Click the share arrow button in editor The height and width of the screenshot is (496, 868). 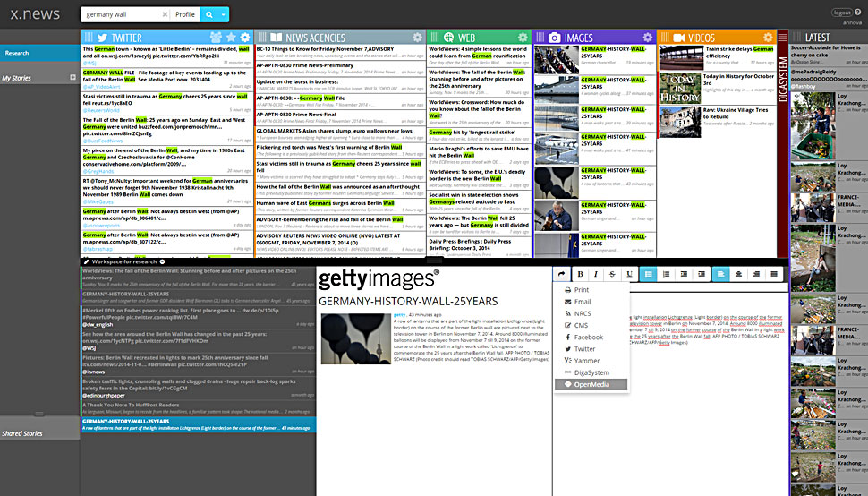tap(561, 274)
